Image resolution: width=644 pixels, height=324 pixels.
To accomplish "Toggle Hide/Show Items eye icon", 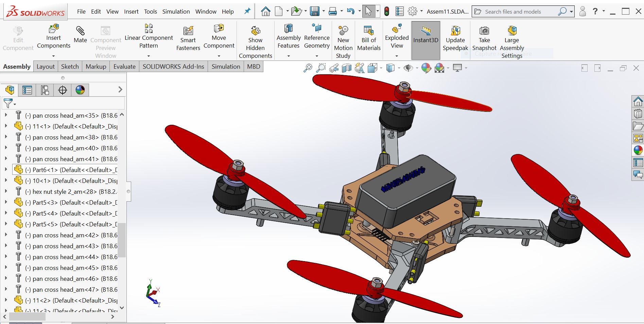I will click(x=408, y=68).
